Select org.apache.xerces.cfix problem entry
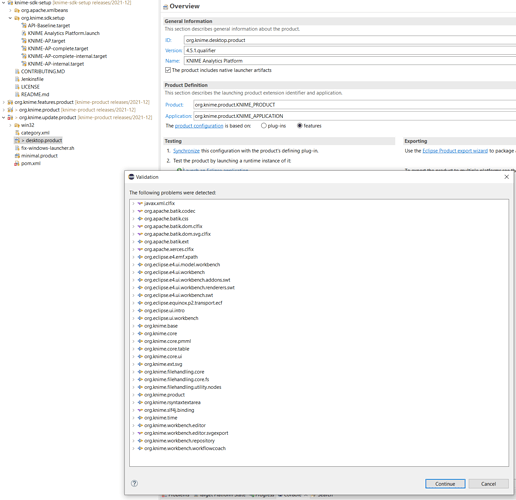The image size is (516, 500). (x=169, y=249)
